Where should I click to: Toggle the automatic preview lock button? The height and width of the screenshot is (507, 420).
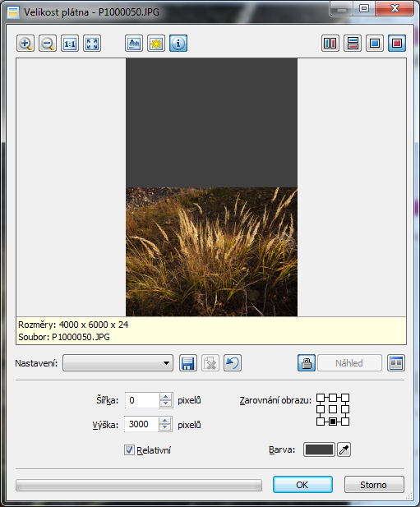(307, 363)
